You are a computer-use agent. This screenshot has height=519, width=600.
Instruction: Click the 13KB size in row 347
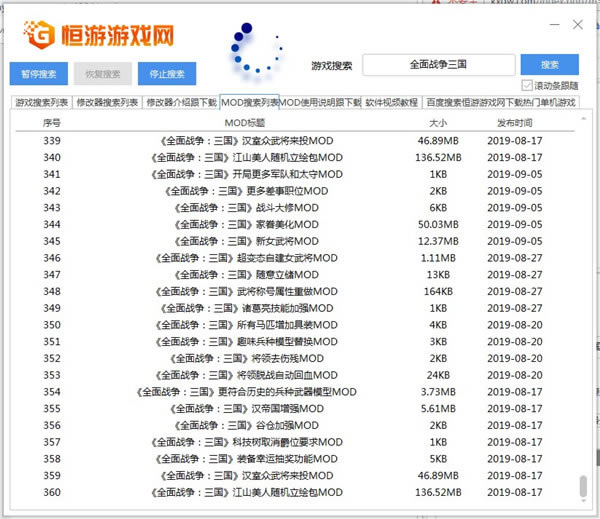[438, 275]
